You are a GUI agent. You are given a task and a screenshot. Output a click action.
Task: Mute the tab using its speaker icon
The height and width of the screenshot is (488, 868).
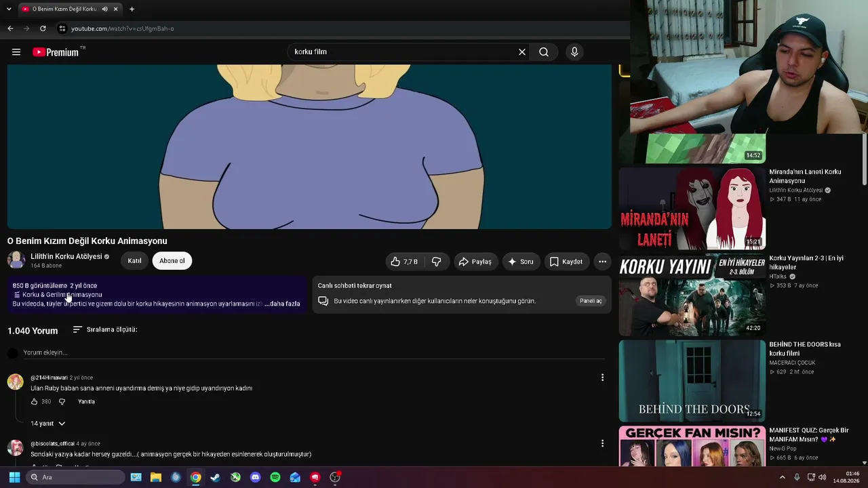[104, 9]
